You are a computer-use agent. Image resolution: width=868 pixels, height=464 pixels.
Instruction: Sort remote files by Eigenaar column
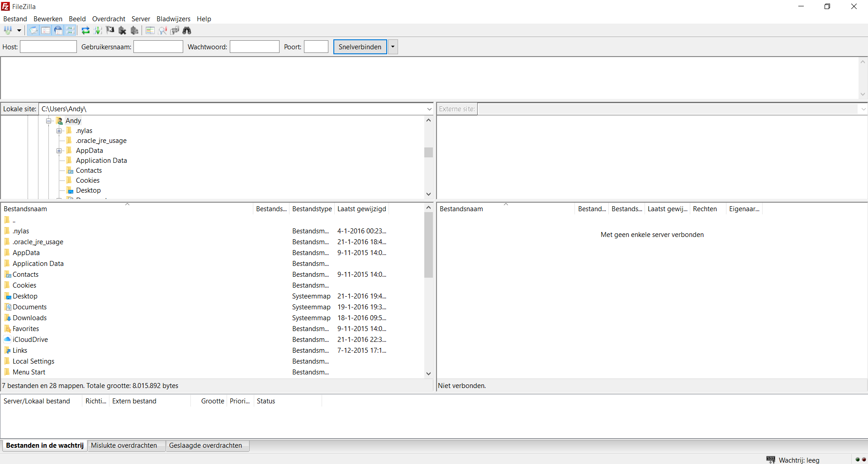point(744,209)
